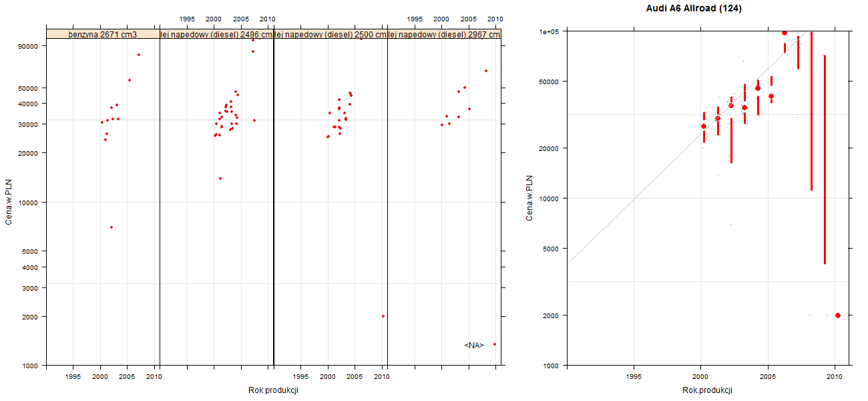
Task: Click the 2005 tick below the benzyna panel
Action: point(128,377)
